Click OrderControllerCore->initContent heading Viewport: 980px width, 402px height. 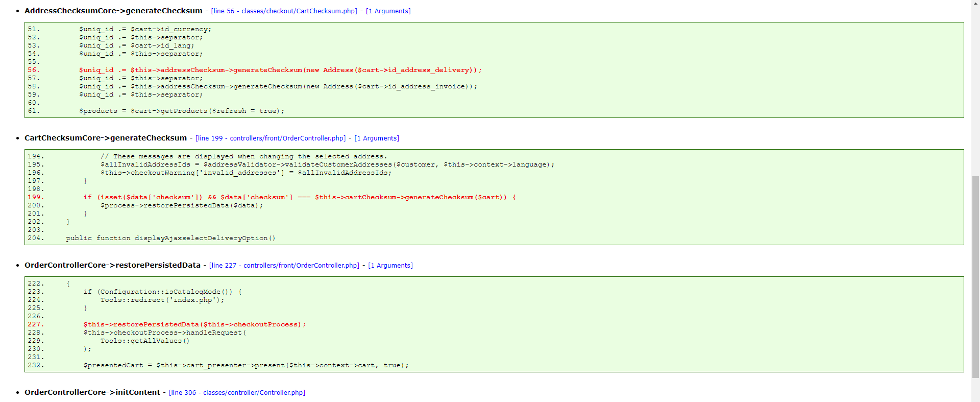click(x=92, y=392)
